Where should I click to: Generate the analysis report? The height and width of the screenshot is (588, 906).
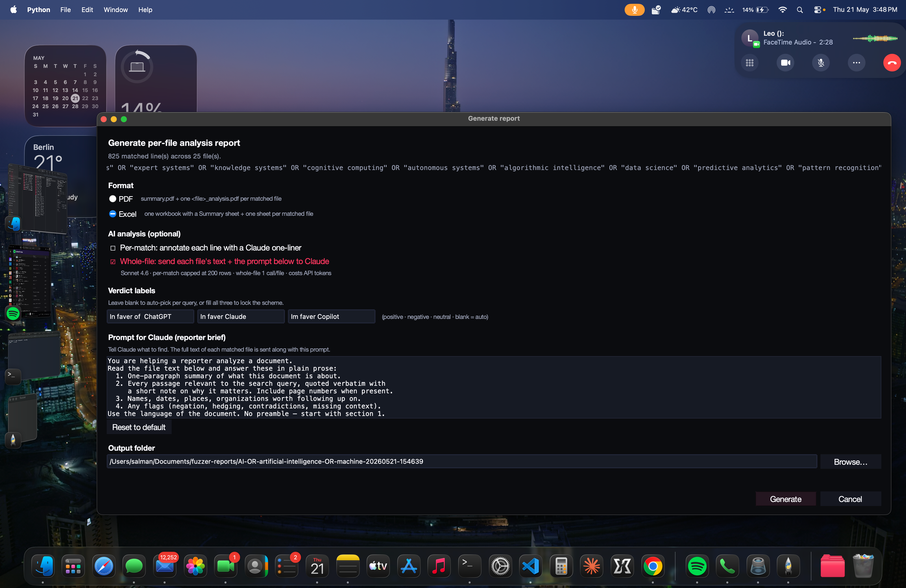(786, 499)
